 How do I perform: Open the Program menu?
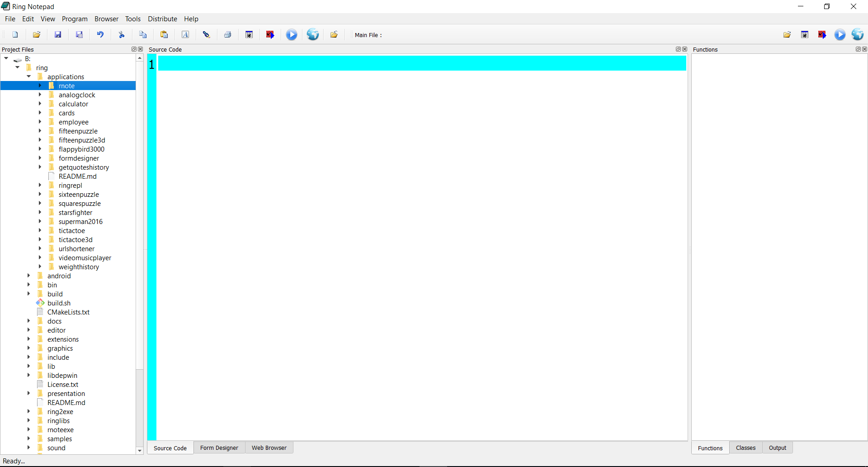(75, 19)
